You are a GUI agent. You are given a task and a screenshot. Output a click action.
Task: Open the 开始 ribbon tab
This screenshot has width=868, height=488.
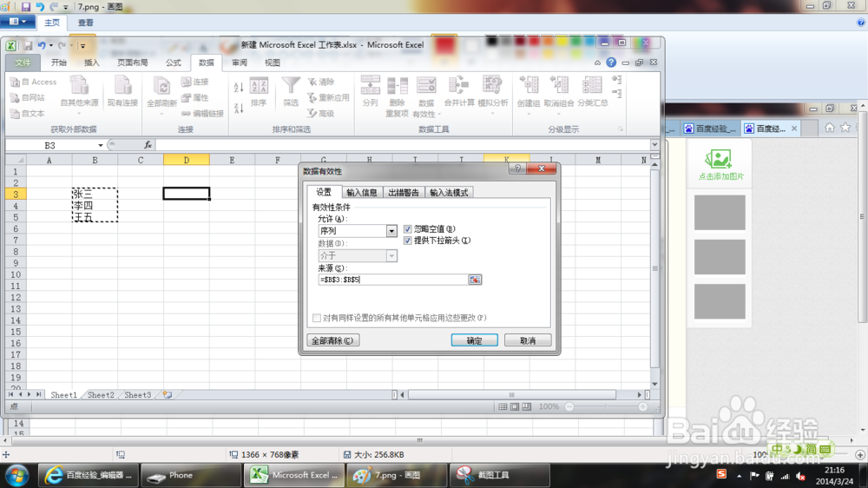(x=59, y=63)
